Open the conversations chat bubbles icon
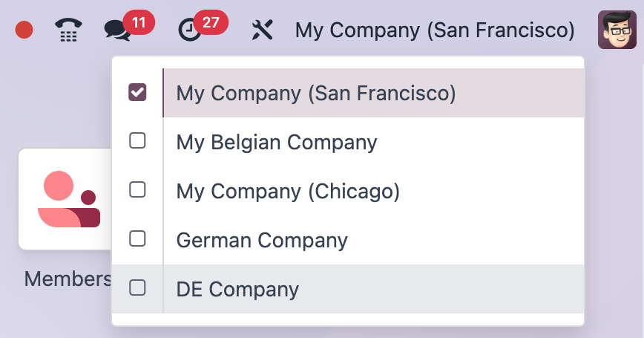The height and width of the screenshot is (338, 644). click(116, 30)
